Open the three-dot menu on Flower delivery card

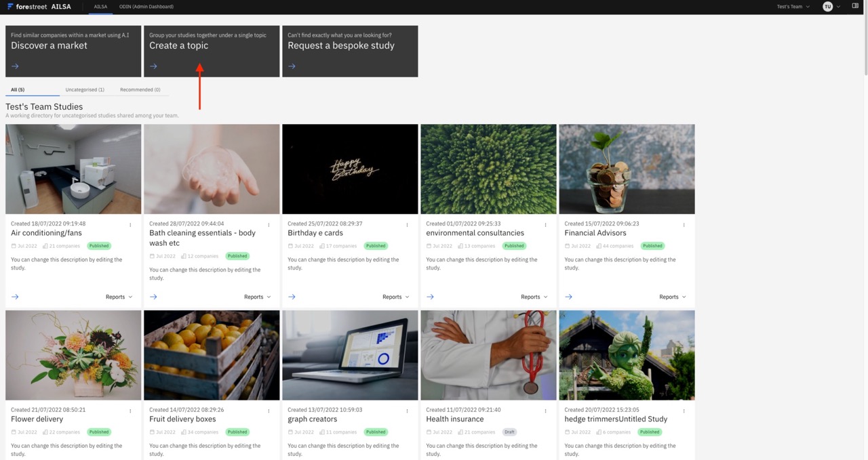point(130,411)
